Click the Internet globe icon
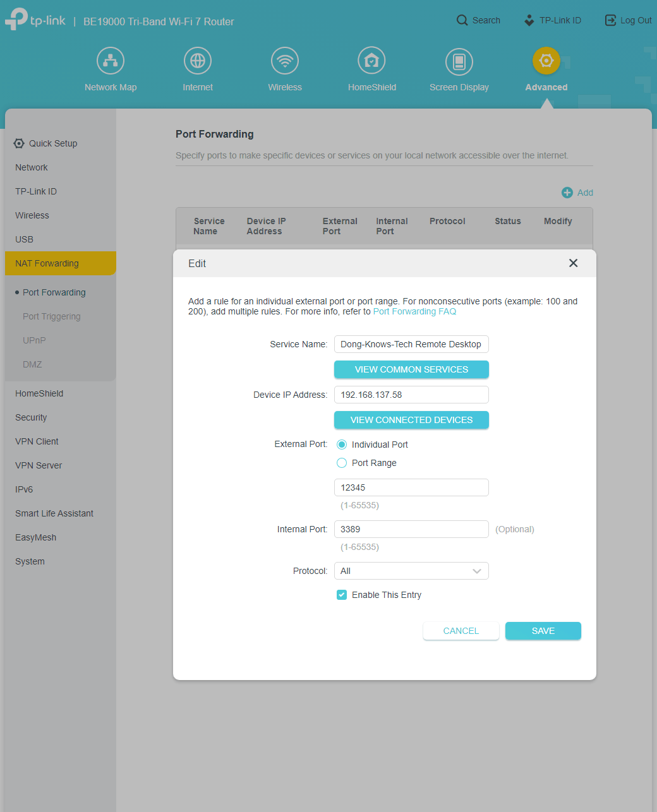 tap(198, 61)
